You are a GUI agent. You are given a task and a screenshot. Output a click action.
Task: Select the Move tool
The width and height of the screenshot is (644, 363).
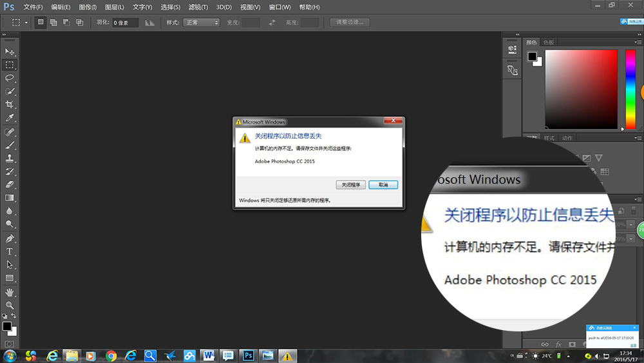click(x=10, y=52)
